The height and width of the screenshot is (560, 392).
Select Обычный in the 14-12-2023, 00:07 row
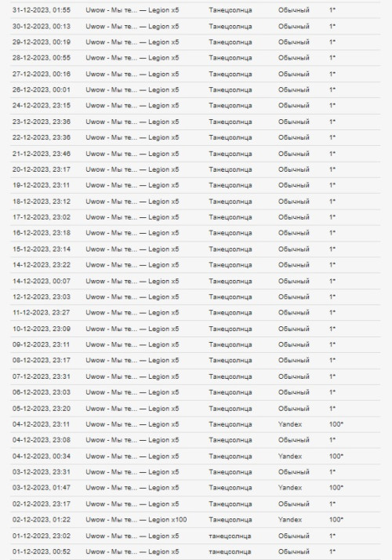[293, 281]
